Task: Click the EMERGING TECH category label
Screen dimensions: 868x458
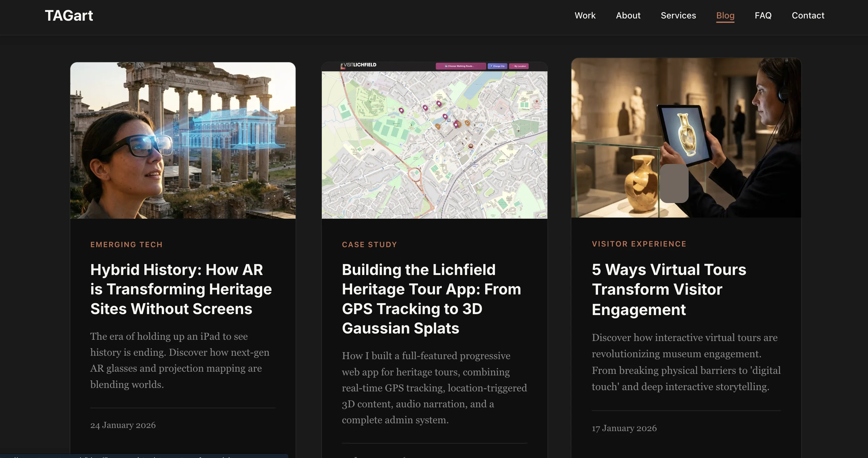Action: click(126, 244)
